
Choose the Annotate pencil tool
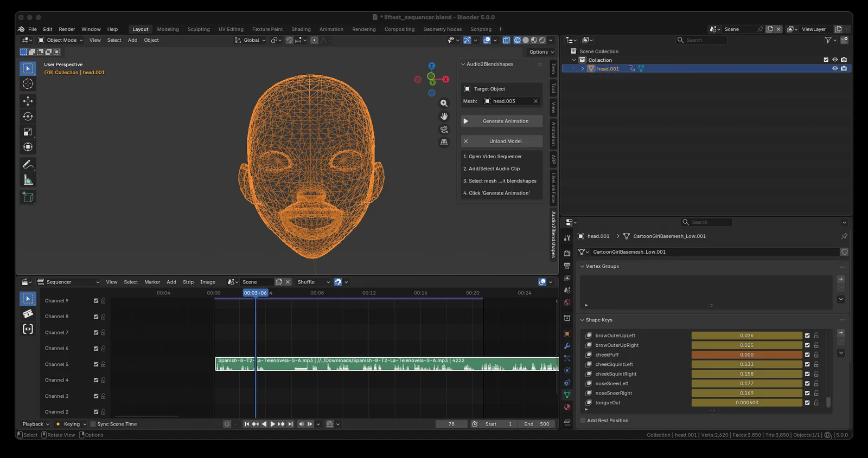tap(28, 164)
